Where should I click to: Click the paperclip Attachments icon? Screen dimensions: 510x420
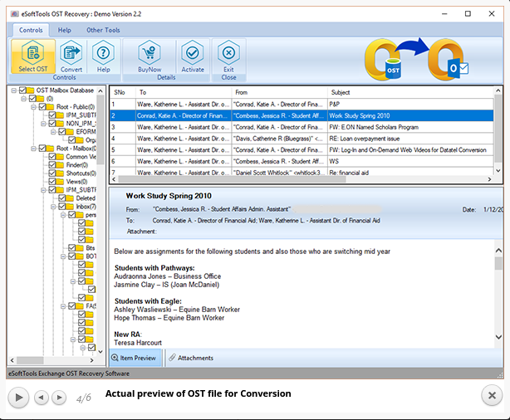click(x=172, y=358)
